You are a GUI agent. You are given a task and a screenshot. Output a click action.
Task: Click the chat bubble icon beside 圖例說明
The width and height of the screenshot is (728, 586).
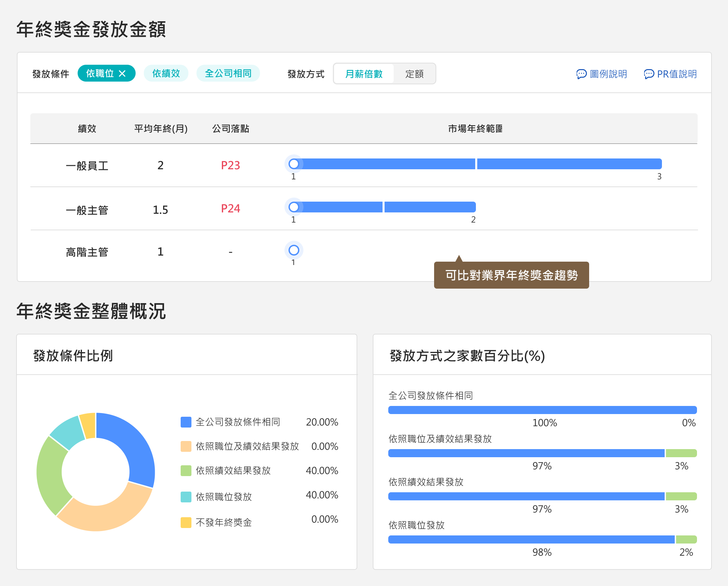(581, 74)
